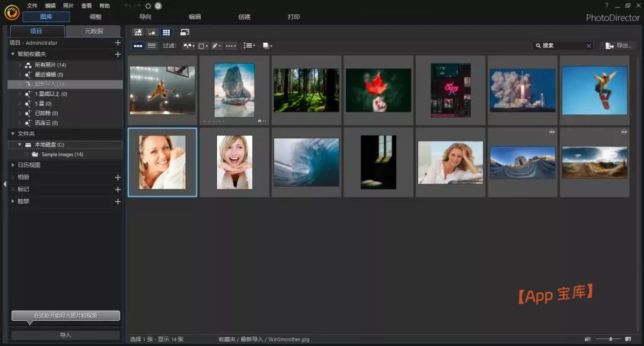The width and height of the screenshot is (644, 346).
Task: Switch to the 元数据 tab
Action: pos(93,31)
